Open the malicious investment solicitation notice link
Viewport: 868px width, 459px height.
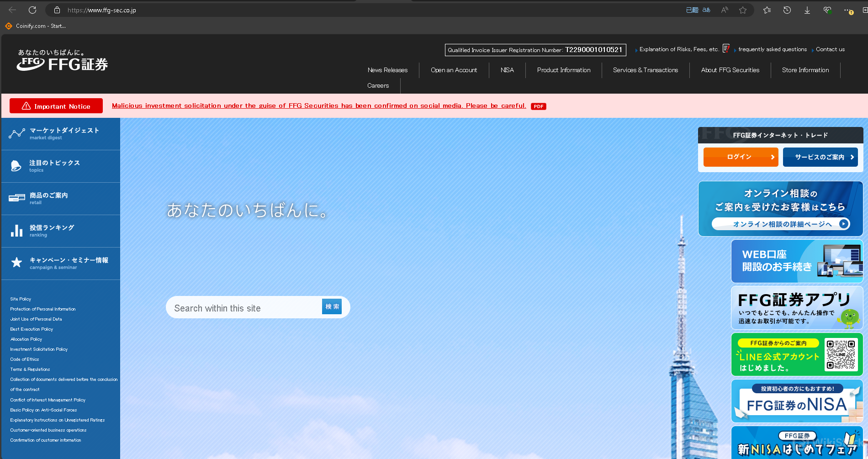coord(319,106)
